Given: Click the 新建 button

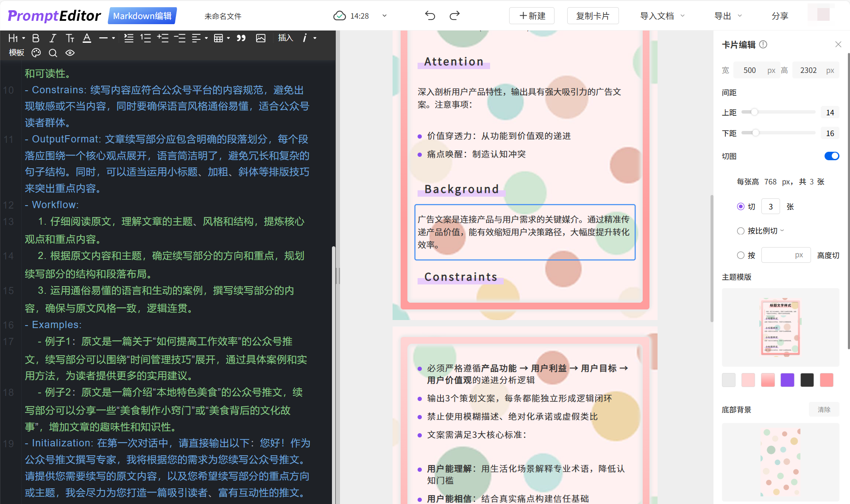Looking at the screenshot, I should 532,16.
